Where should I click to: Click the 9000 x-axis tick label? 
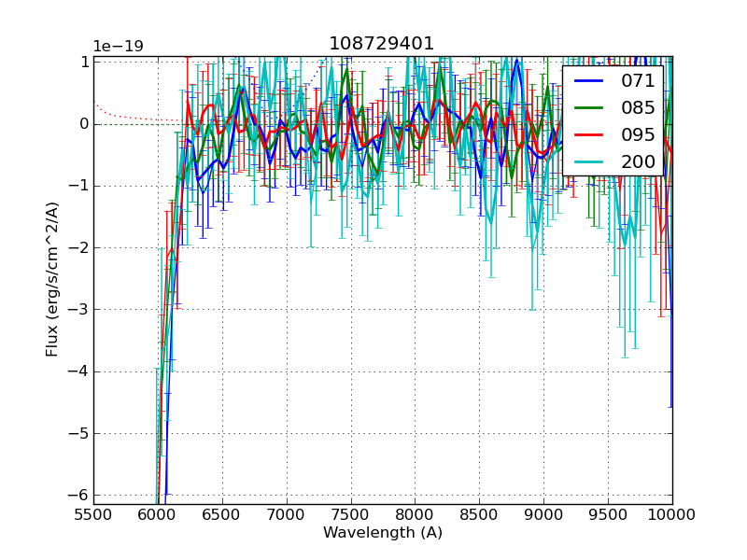[543, 514]
